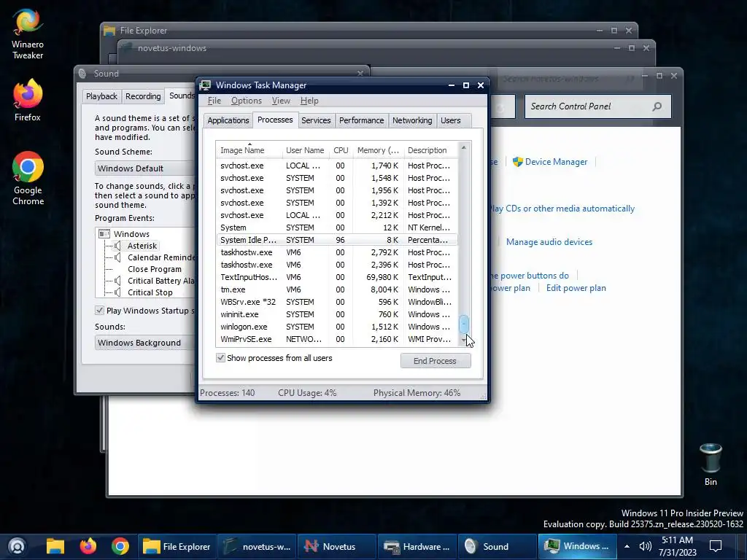Open the Help menu in Task Manager
The height and width of the screenshot is (560, 747).
(x=309, y=101)
